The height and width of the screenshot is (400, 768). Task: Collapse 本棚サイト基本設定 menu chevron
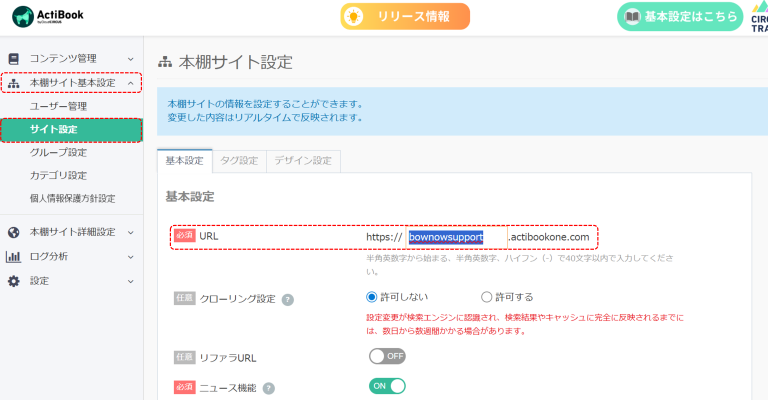click(131, 83)
